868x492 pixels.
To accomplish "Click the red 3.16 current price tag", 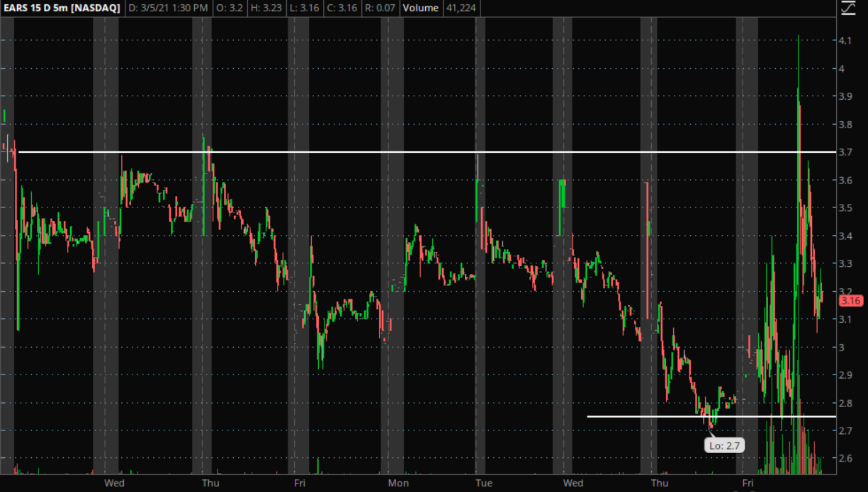I will click(850, 301).
